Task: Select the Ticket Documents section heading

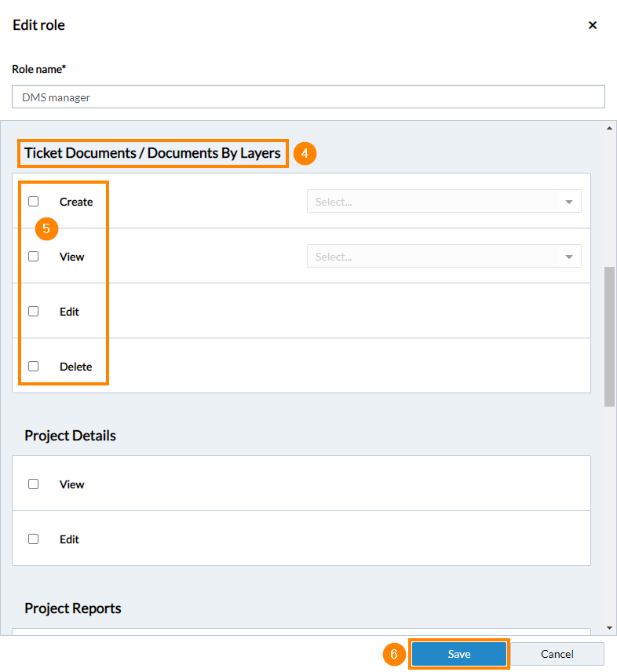Action: coord(152,153)
